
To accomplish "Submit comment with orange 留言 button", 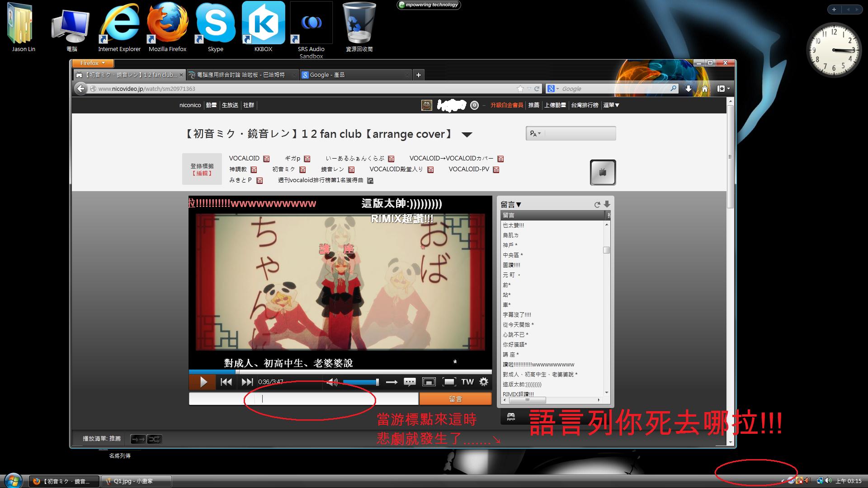I will pyautogui.click(x=455, y=399).
